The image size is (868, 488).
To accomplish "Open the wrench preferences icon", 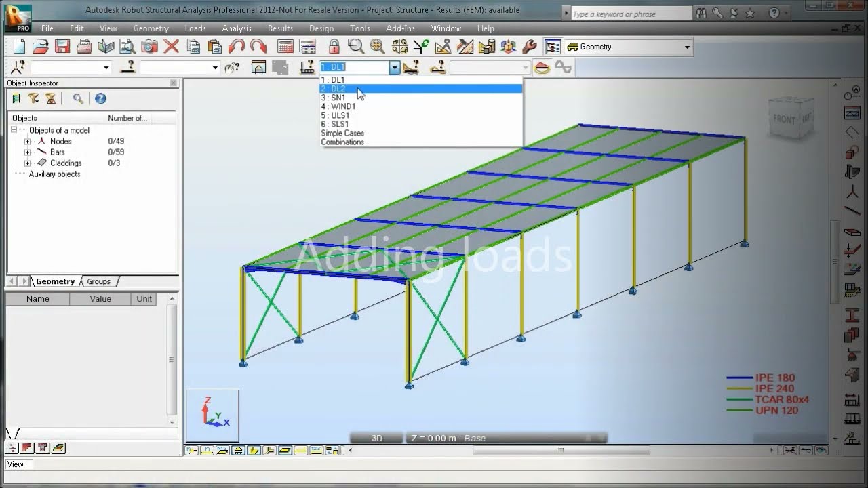I will point(530,47).
